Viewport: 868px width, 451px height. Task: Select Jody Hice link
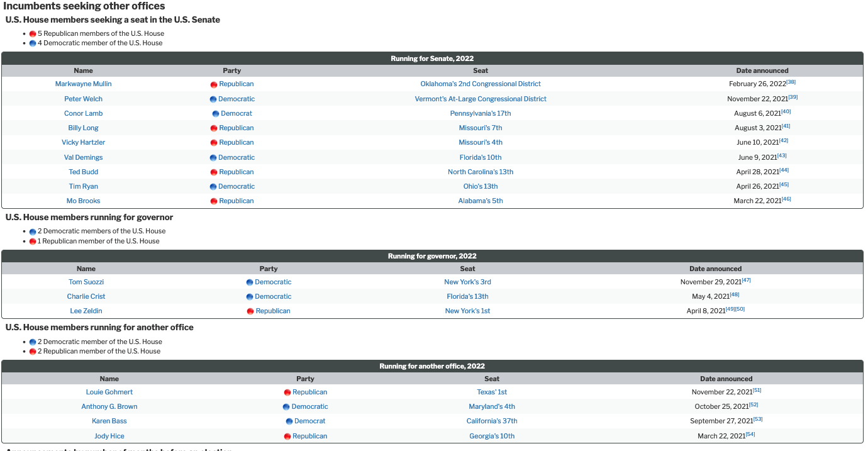[109, 436]
